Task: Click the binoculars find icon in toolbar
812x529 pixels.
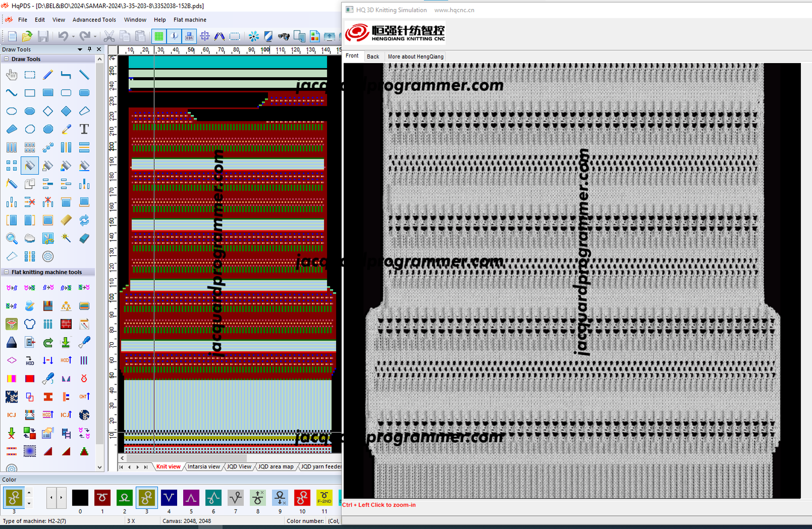Action: coord(284,36)
